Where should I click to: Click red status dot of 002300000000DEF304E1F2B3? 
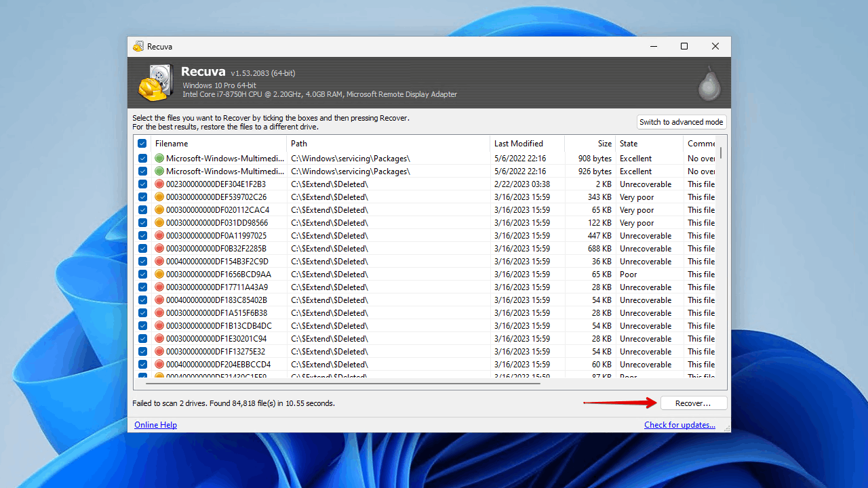(x=159, y=184)
